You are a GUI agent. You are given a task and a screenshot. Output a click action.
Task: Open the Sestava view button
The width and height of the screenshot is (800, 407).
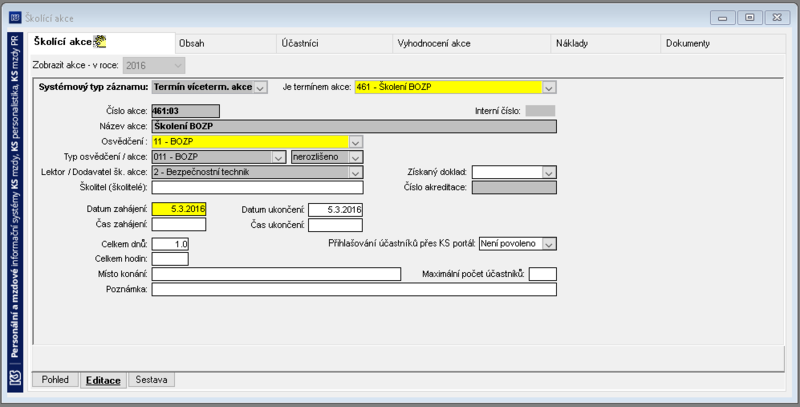tap(151, 379)
